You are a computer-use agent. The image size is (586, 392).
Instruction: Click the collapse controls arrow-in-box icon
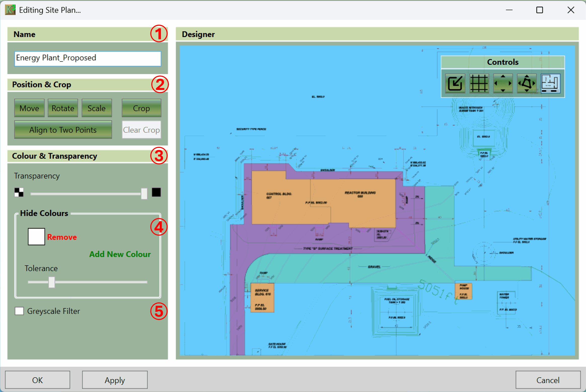point(455,83)
